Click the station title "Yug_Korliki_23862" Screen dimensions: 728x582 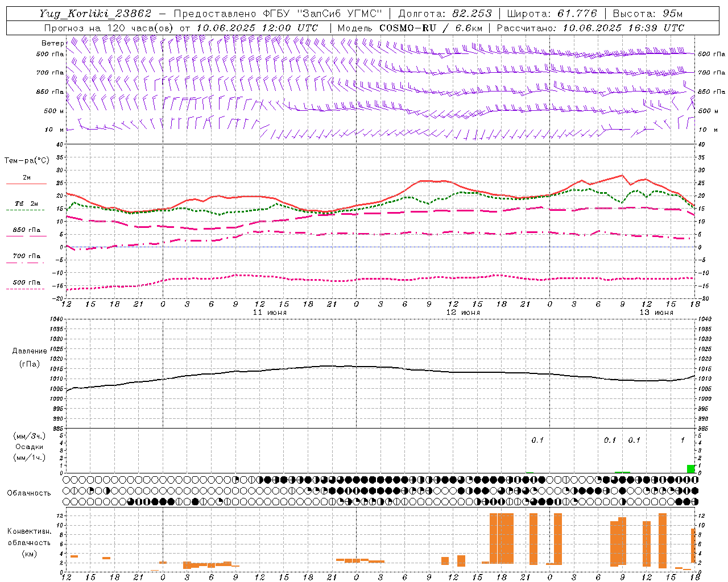96,14
